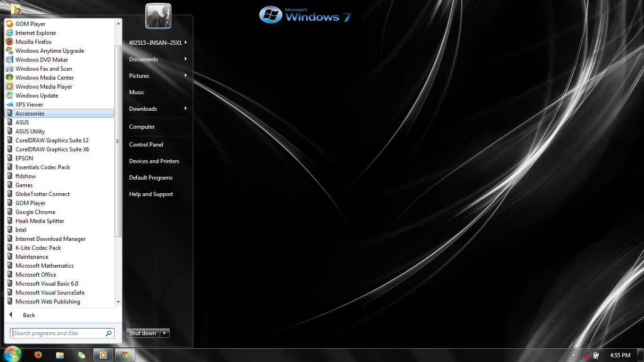
Task: Expand the Games folder
Action: coord(59,185)
